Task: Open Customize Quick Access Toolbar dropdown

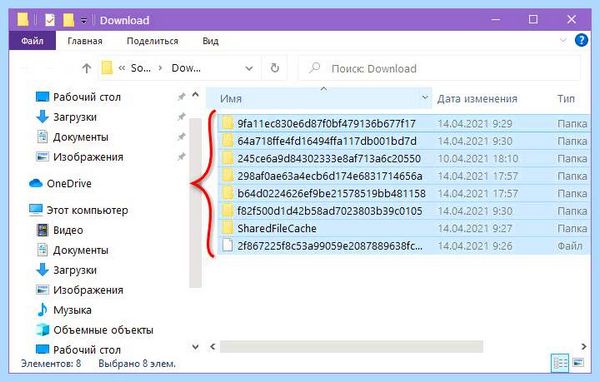Action: (84, 20)
